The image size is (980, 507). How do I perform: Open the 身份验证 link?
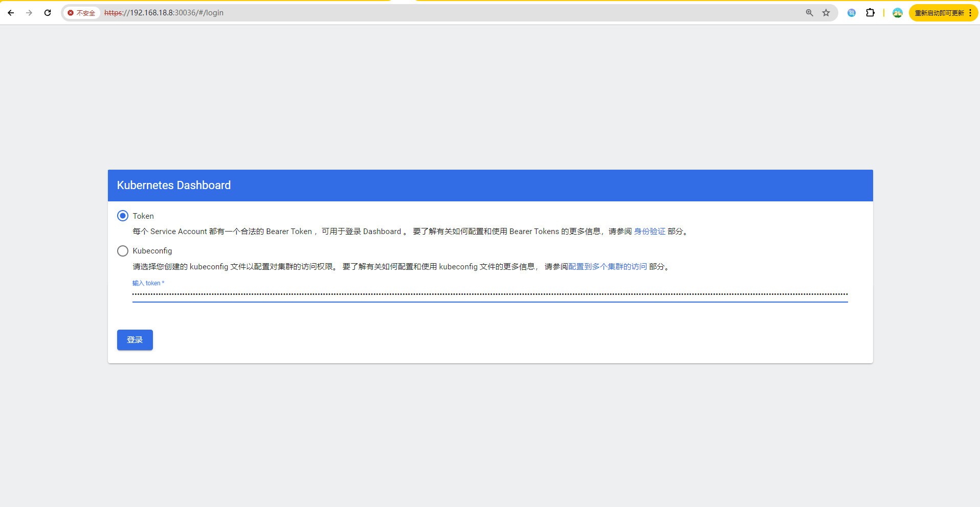pyautogui.click(x=650, y=232)
